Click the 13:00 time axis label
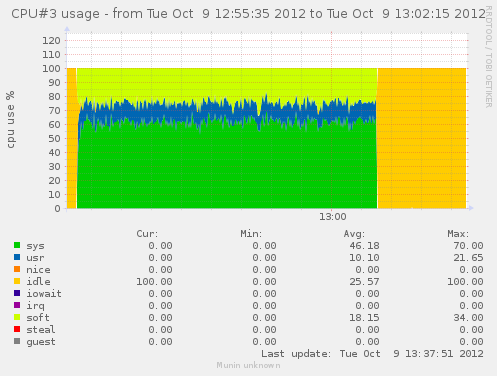This screenshot has width=497, height=376. [x=333, y=217]
